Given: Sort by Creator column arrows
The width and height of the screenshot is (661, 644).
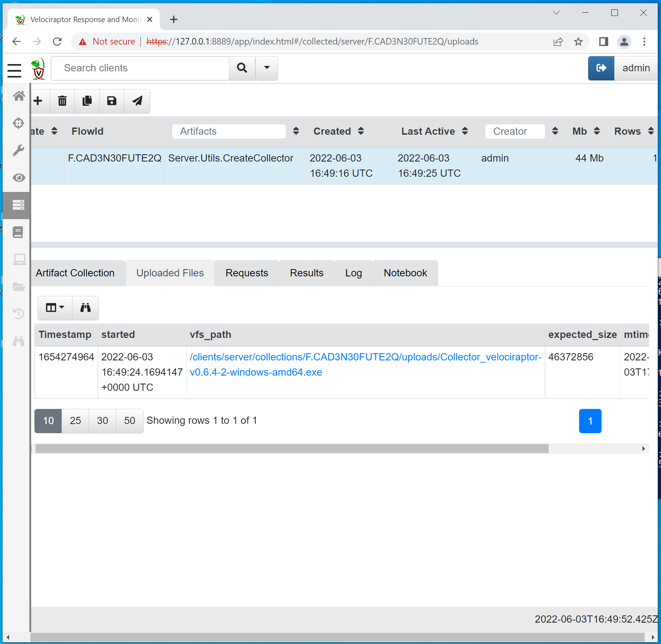Looking at the screenshot, I should tap(555, 131).
